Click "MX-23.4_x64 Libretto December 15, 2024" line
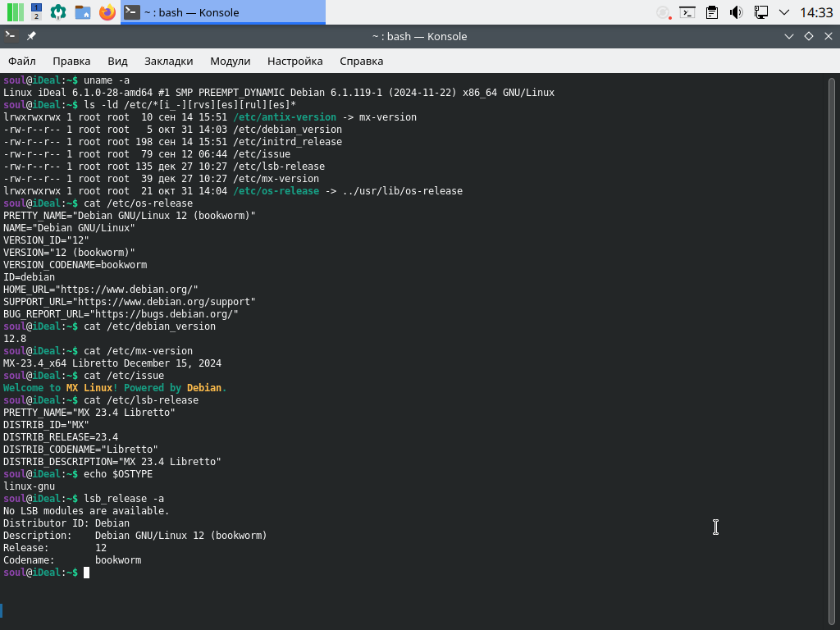840x630 pixels. 112,363
